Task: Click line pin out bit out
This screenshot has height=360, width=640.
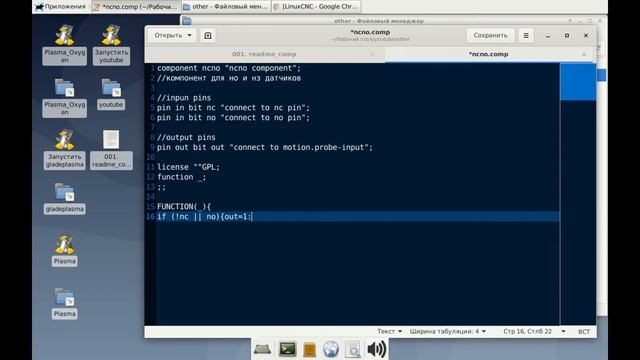Action: [x=264, y=147]
